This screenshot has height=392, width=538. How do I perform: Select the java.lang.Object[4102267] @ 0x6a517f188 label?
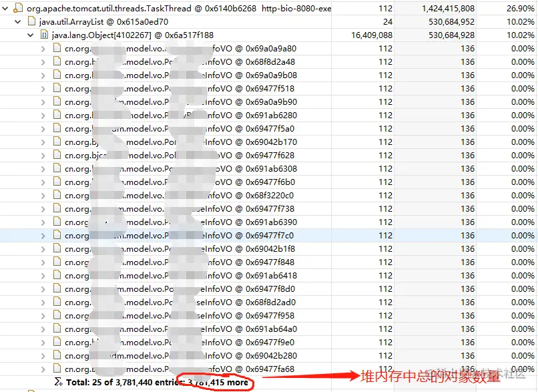[132, 35]
